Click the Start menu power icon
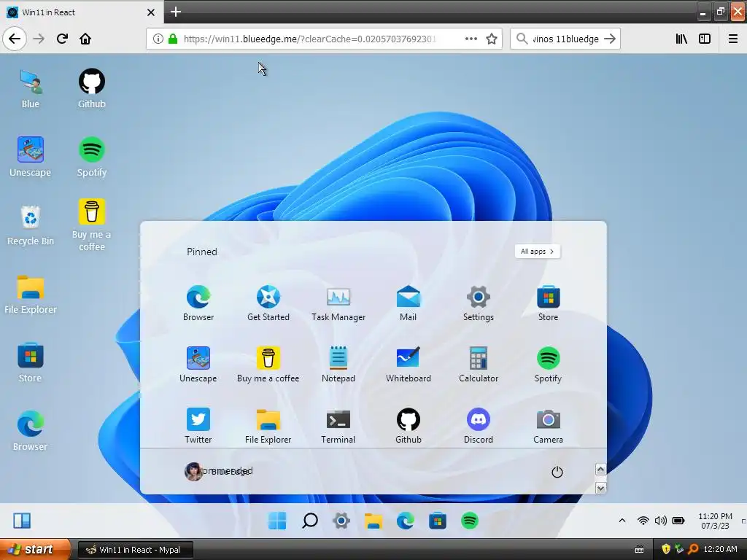The width and height of the screenshot is (747, 560). click(557, 472)
